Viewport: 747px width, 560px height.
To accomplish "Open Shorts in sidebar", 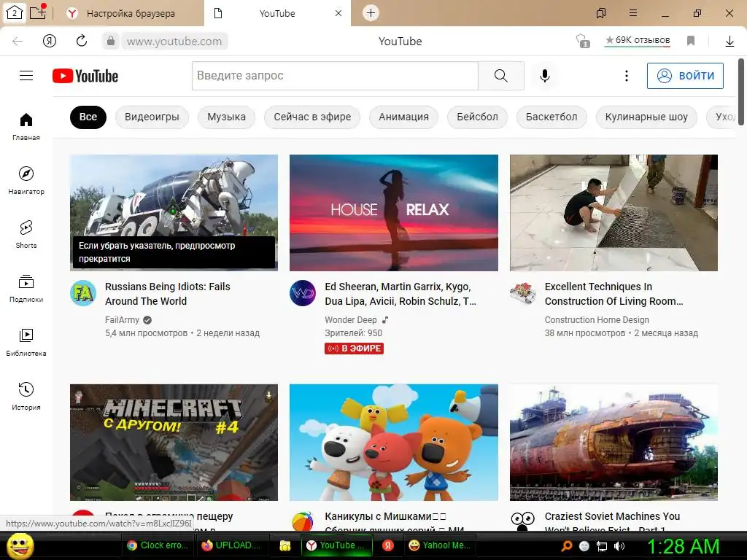I will 26,234.
